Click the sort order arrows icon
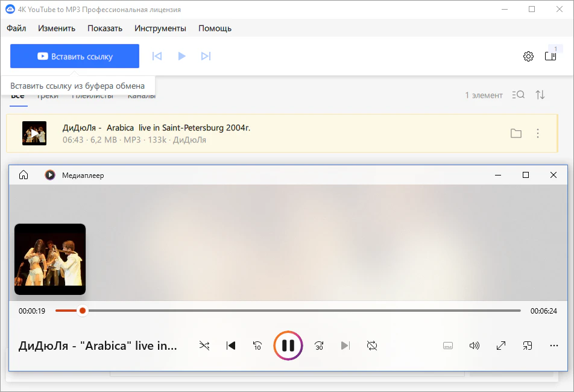 pos(540,95)
